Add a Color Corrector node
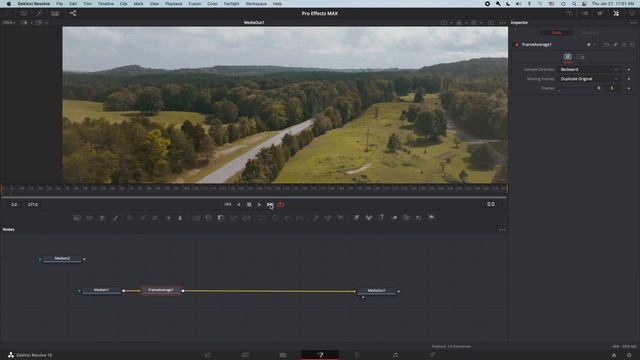The width and height of the screenshot is (640, 360). [130, 218]
